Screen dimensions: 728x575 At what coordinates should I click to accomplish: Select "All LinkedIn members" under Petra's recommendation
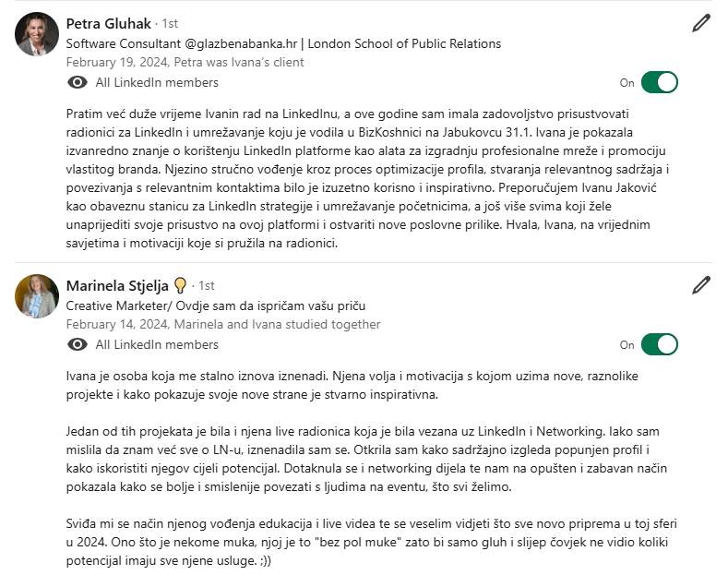(x=157, y=83)
